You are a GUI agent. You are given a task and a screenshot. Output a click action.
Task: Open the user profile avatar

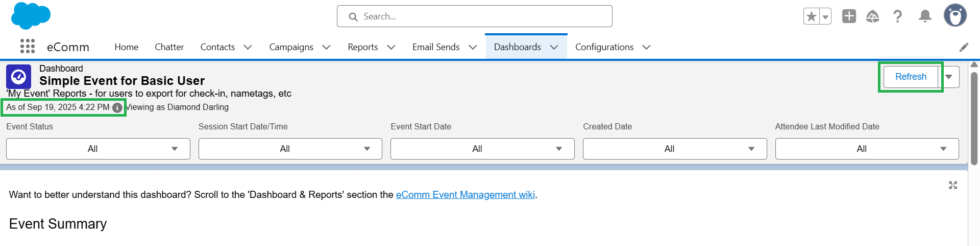tap(955, 15)
